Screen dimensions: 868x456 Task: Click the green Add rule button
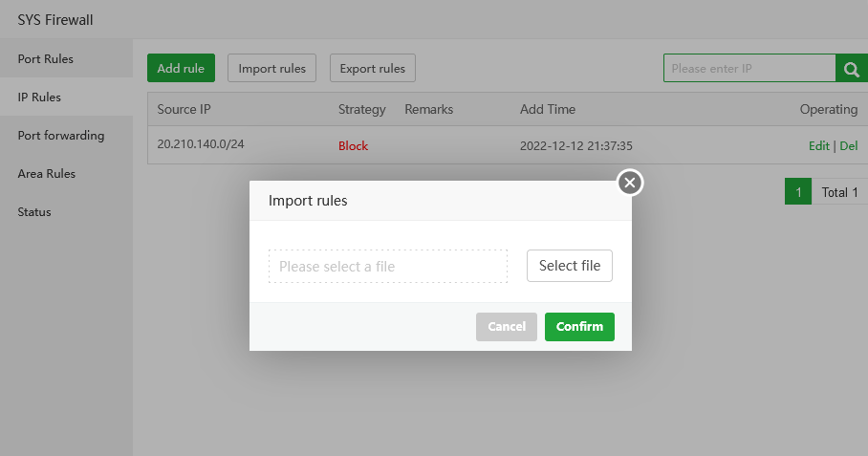point(182,68)
